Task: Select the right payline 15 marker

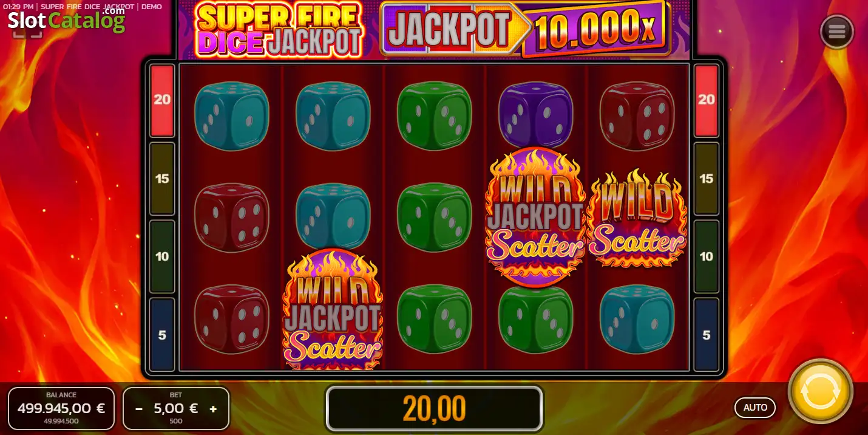Action: click(x=706, y=179)
